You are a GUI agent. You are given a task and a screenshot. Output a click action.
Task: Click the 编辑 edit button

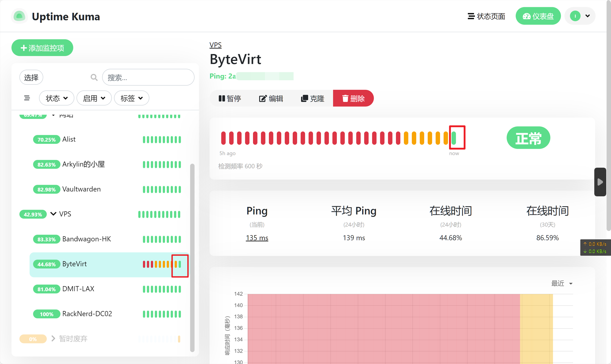click(x=271, y=98)
